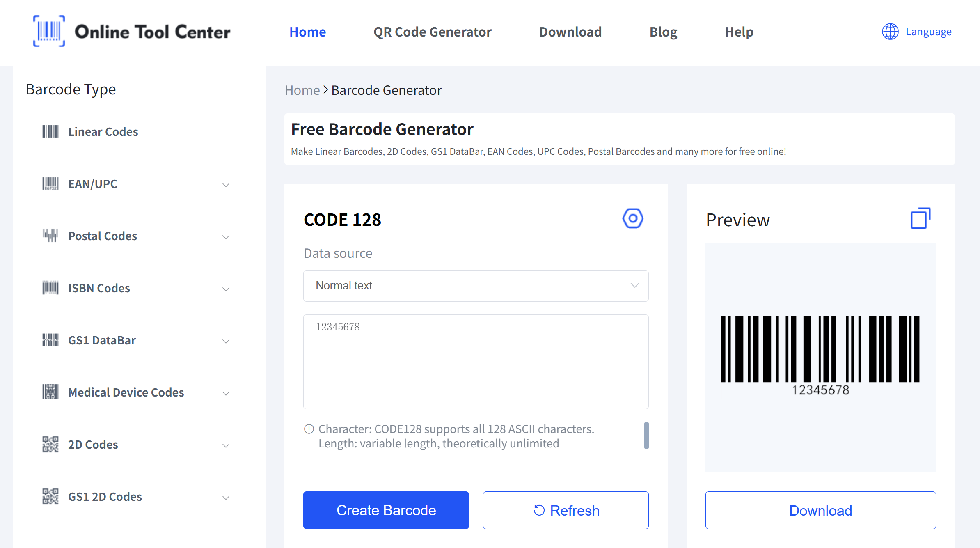
Task: Click the scrollbar beside the character hint text
Action: point(646,435)
